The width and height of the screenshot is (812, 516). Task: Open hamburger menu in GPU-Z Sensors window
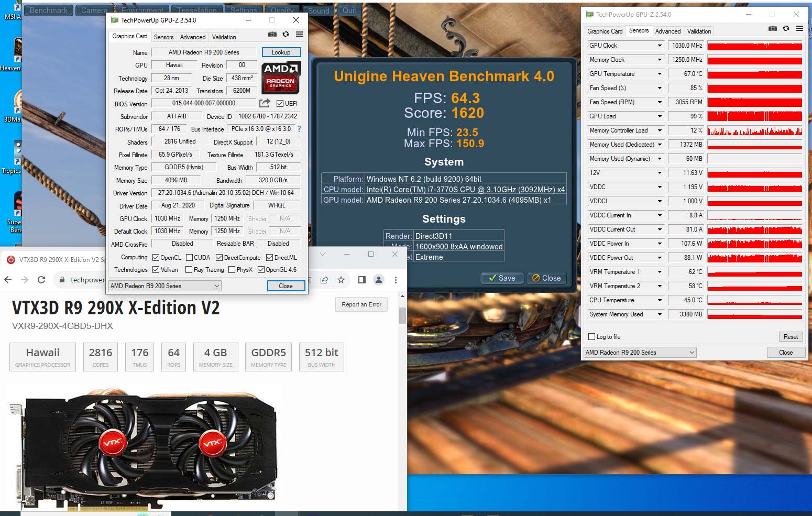(799, 28)
